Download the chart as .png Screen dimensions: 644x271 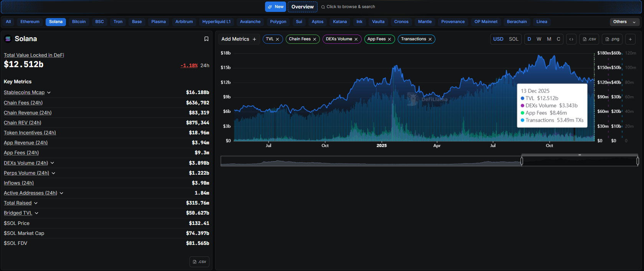tap(612, 39)
